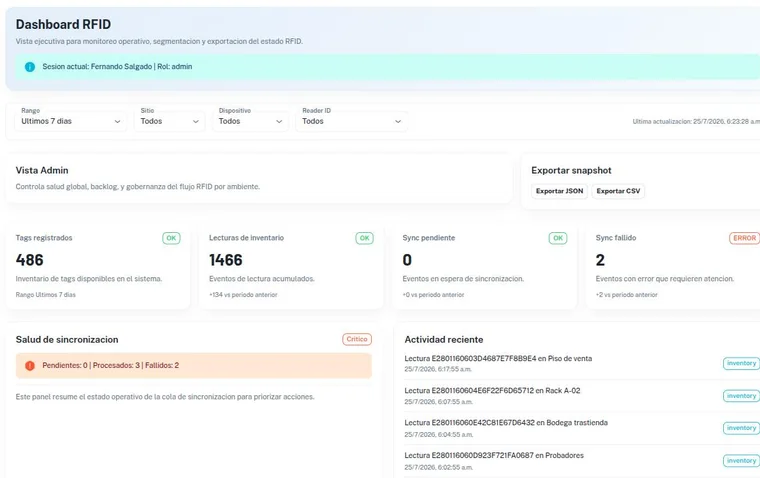This screenshot has width=760, height=478.
Task: Click the Critico badge in Salud de sincronizacion
Action: [x=357, y=339]
